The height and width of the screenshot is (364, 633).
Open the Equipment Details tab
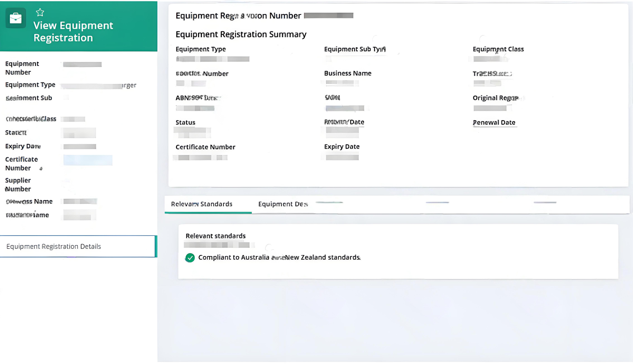(x=283, y=204)
